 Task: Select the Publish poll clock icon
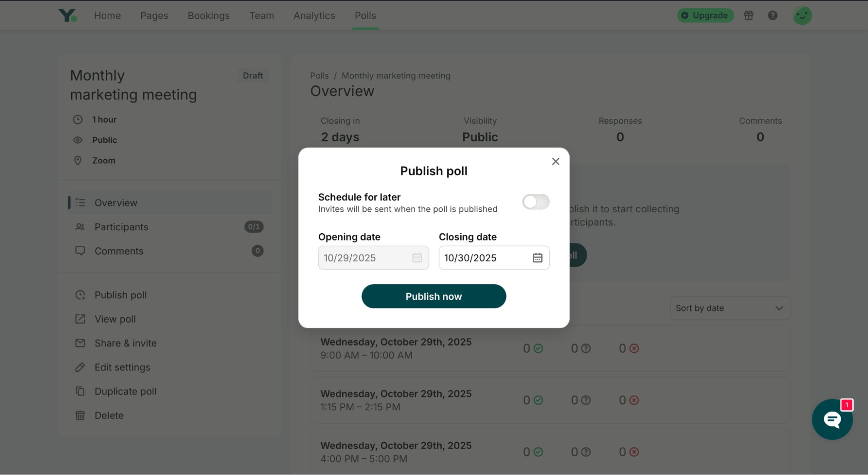click(x=80, y=295)
